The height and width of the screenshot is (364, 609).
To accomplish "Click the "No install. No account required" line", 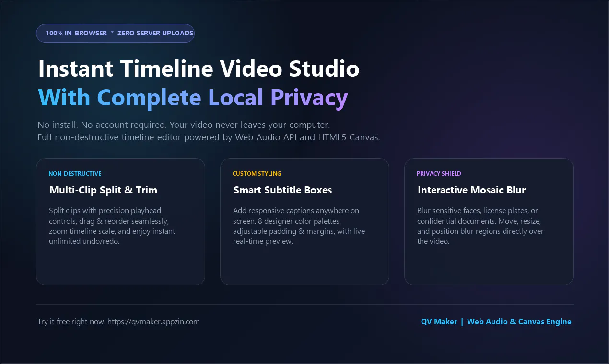I will coord(184,125).
